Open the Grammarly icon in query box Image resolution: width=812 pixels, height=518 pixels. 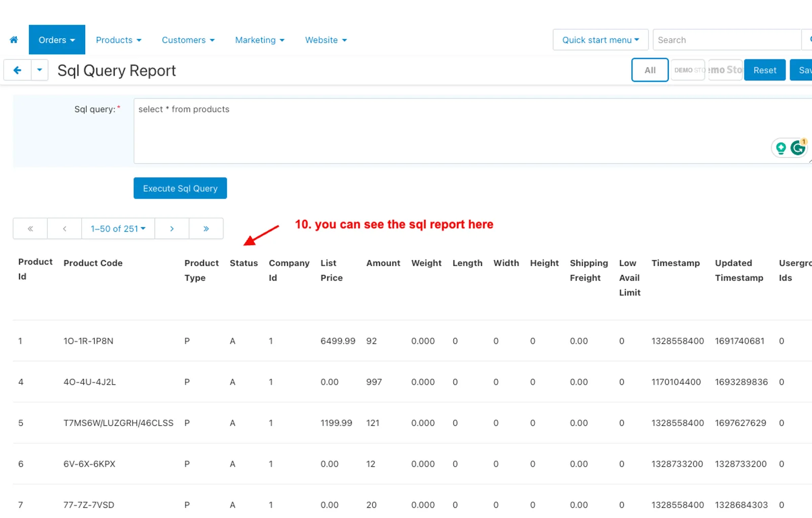(798, 148)
